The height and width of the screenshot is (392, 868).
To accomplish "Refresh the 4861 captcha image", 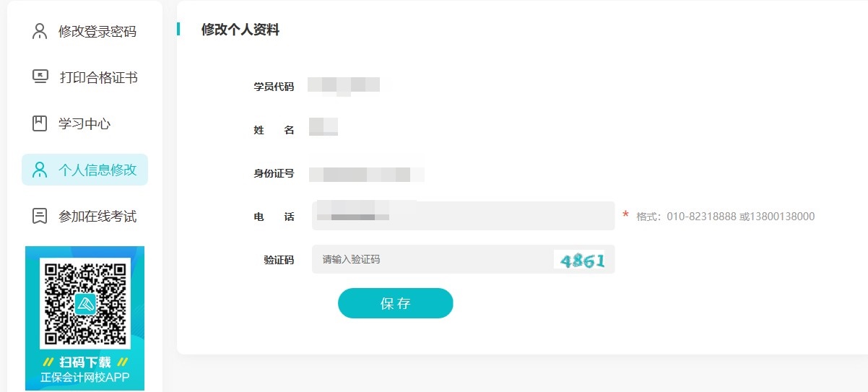I will (x=581, y=260).
